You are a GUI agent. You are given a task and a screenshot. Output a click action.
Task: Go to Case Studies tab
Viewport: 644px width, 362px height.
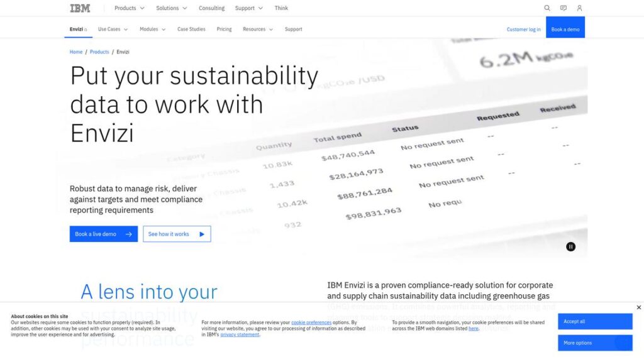[x=191, y=29]
